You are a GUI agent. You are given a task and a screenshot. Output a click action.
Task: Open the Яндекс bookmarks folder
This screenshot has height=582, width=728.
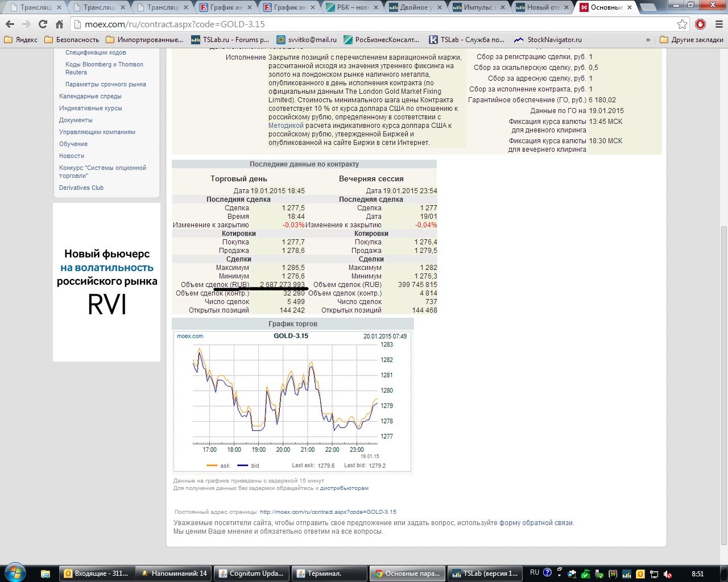[x=21, y=40]
